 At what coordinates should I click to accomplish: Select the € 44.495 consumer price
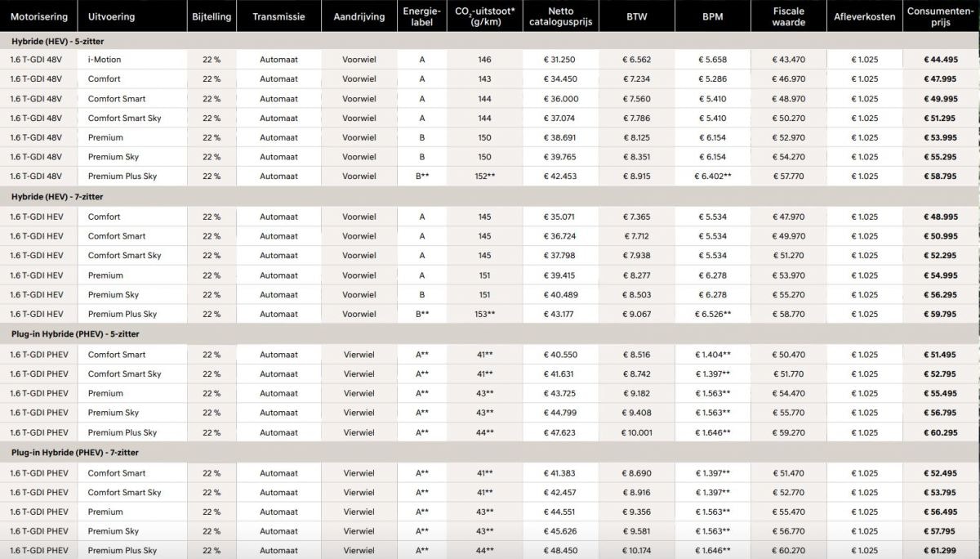coord(939,60)
